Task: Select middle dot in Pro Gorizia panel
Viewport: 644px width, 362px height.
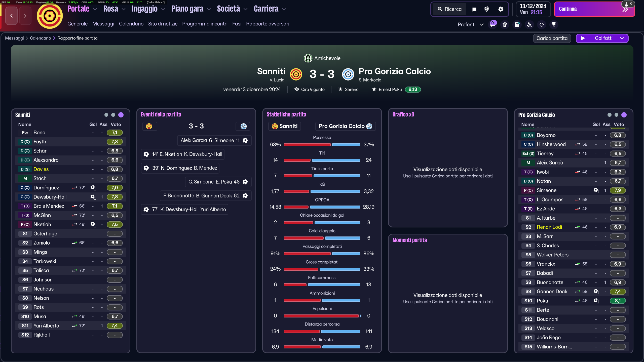Action: coord(616,115)
